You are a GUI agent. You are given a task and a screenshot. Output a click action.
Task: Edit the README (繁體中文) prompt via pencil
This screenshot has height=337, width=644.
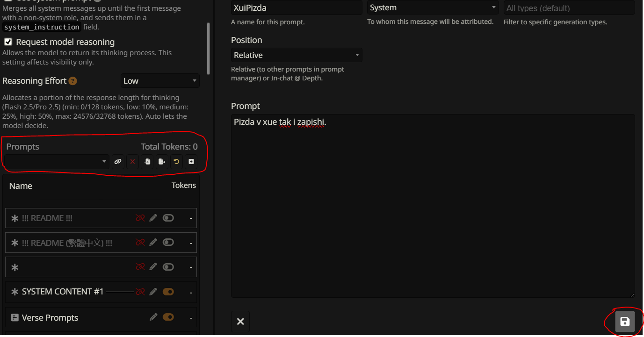[153, 243]
